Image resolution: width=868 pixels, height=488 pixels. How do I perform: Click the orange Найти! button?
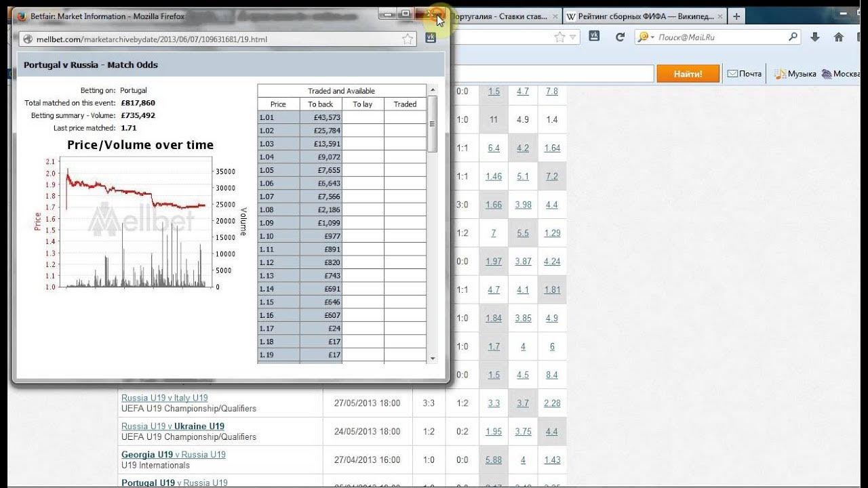(688, 74)
